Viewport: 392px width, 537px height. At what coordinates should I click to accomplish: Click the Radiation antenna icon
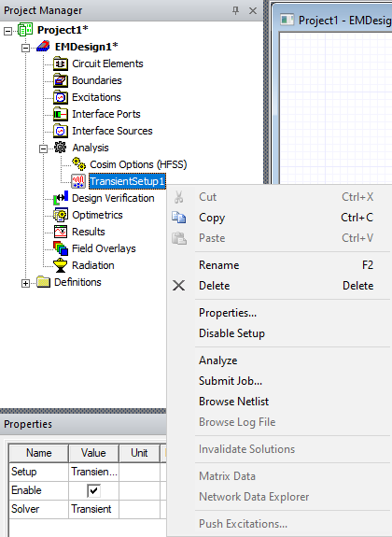coord(61,265)
